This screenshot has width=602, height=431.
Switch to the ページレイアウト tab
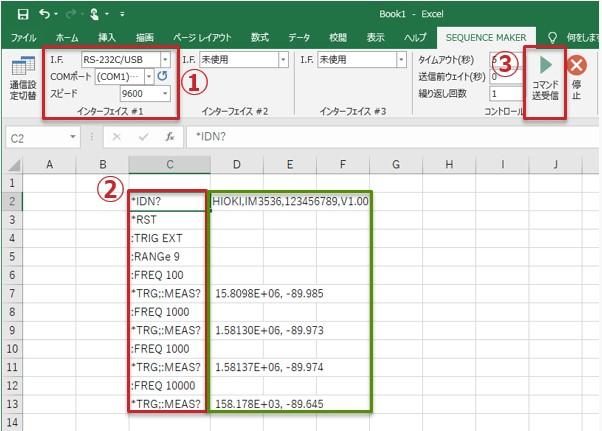[202, 38]
